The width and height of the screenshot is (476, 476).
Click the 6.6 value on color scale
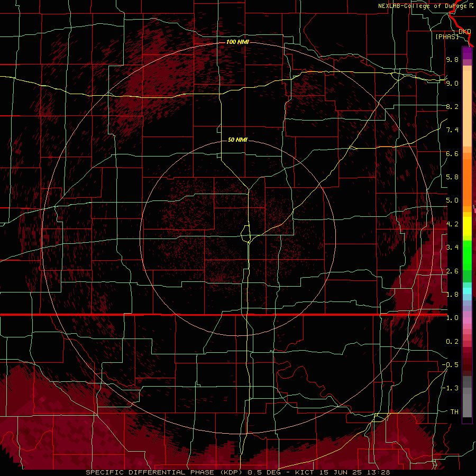pyautogui.click(x=452, y=153)
